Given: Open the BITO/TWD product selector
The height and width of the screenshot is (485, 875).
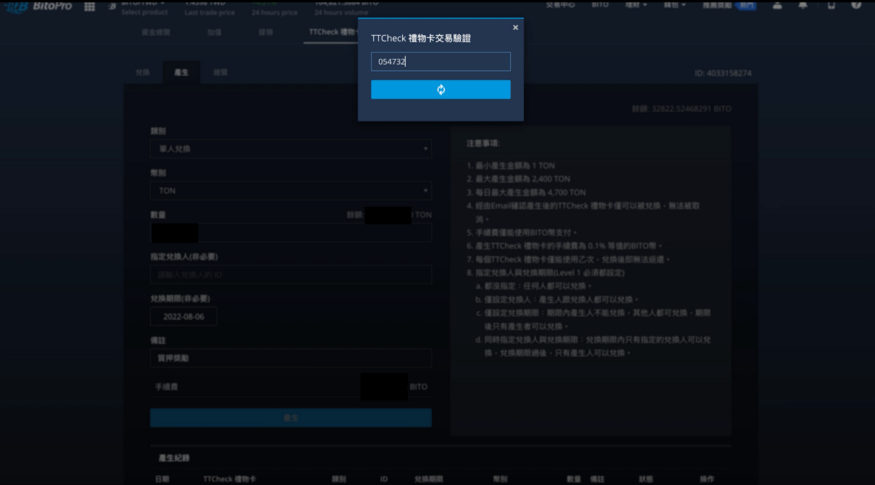Looking at the screenshot, I should pos(144,8).
